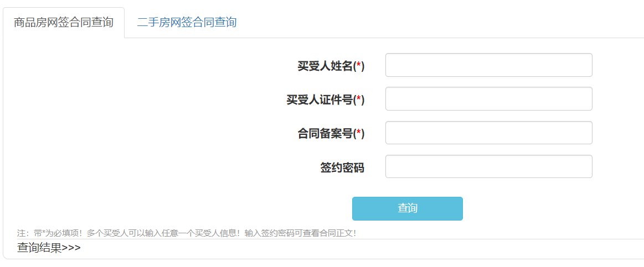The height and width of the screenshot is (267, 644).
Task: Click the 买受人姓名 input field
Action: coord(488,65)
